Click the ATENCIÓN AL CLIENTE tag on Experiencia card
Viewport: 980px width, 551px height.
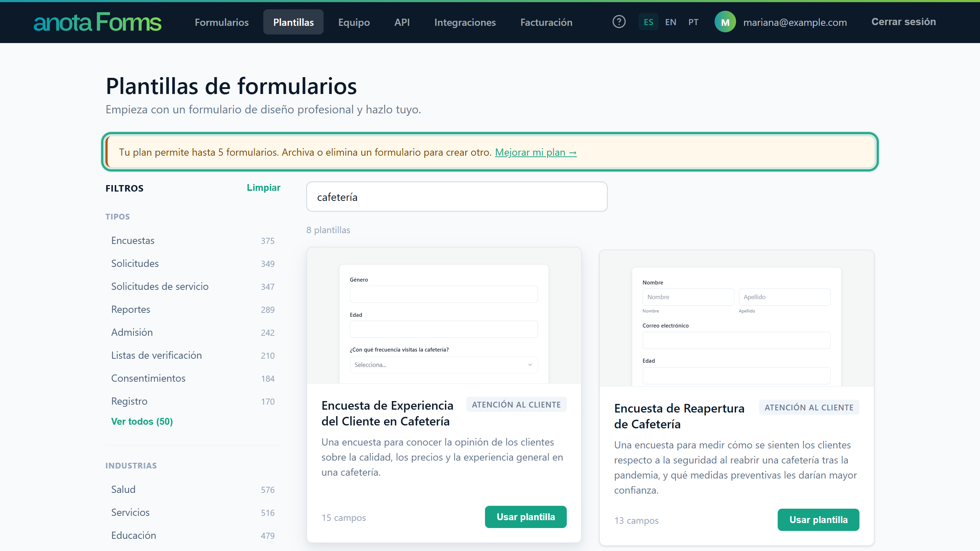(516, 405)
